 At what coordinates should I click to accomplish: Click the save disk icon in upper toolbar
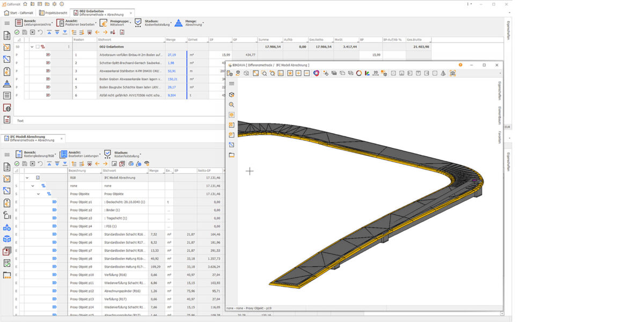coord(25,32)
